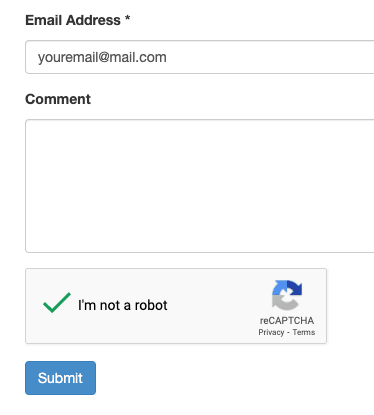Click the reCAPTCHA circular arrows logo

point(287,295)
